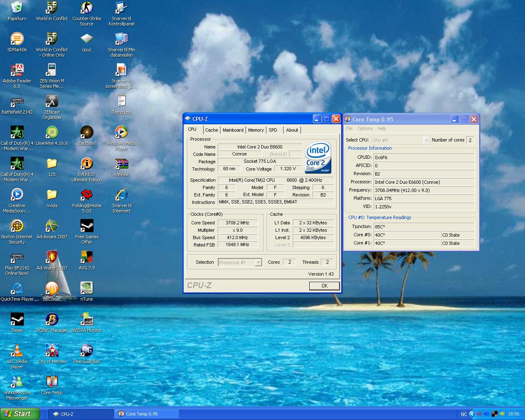Click the Core Speed value field

237,223
